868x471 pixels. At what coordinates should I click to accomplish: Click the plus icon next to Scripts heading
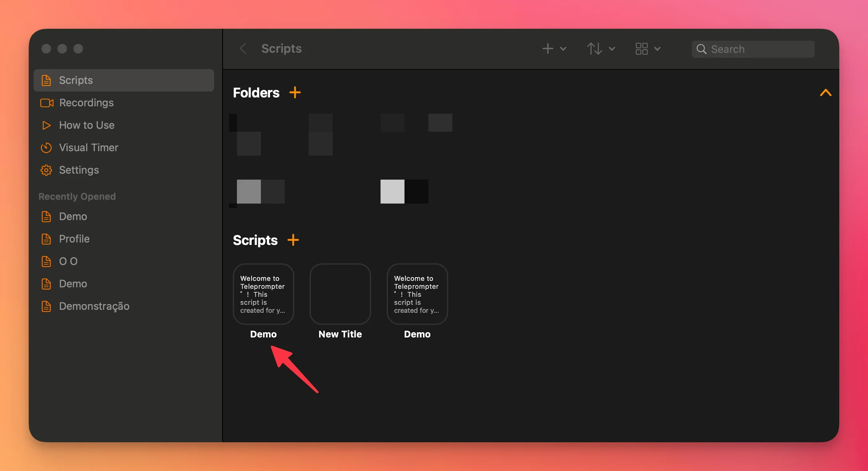click(x=294, y=240)
